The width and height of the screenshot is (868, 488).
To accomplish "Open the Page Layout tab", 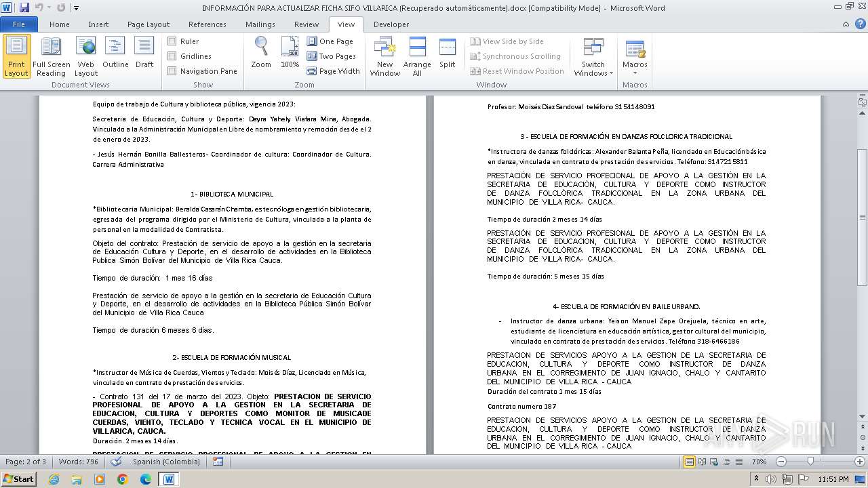I will [x=149, y=24].
